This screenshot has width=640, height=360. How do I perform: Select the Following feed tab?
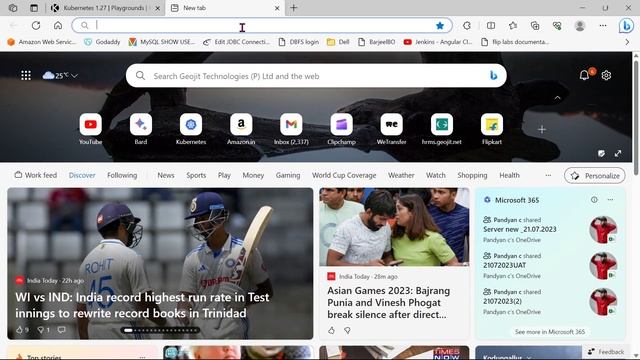coord(122,175)
